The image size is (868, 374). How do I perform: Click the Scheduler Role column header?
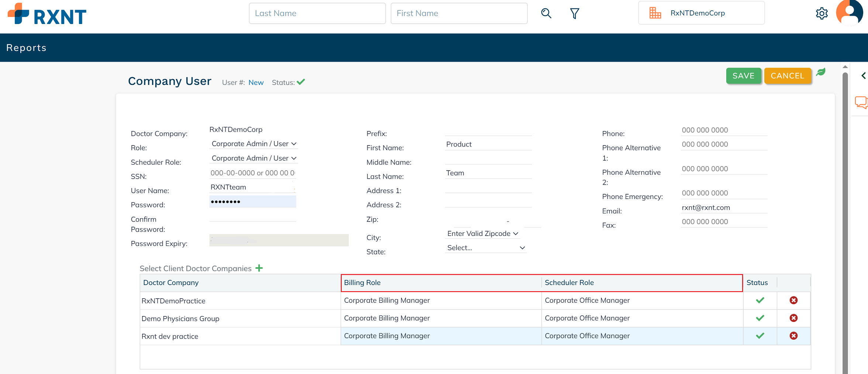pyautogui.click(x=642, y=283)
